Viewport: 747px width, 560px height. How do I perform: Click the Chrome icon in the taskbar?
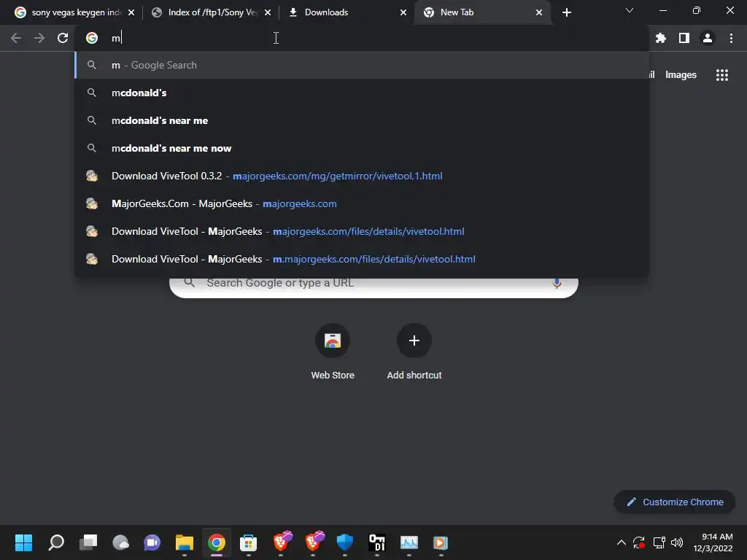coord(216,542)
